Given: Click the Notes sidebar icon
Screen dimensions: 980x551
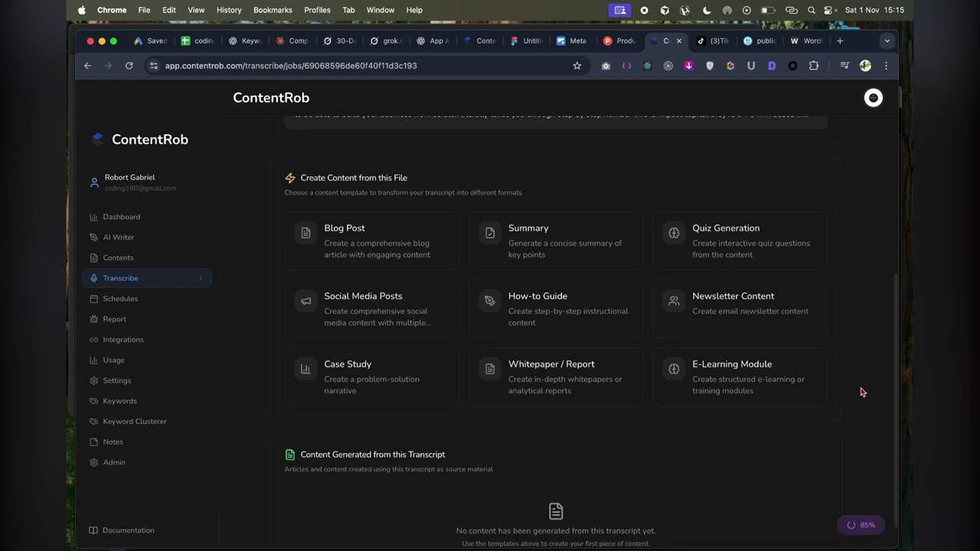Looking at the screenshot, I should tap(94, 442).
